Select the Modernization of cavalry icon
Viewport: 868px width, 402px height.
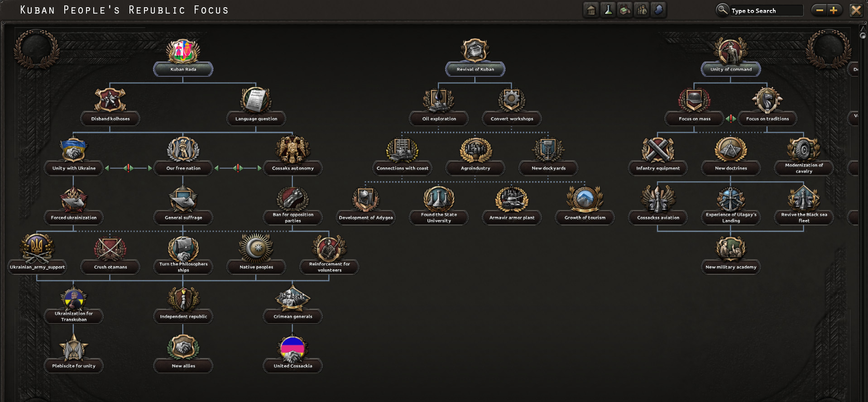tap(804, 149)
